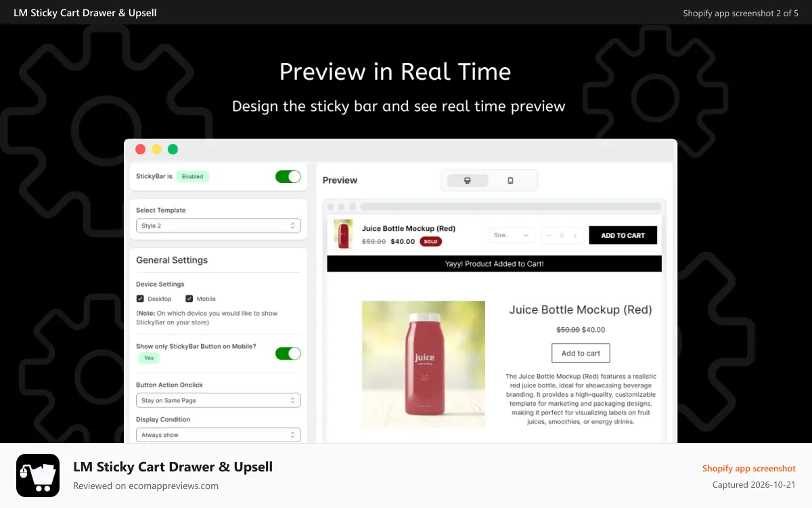Click the 'Captured 2026-10-21' text

point(754,485)
